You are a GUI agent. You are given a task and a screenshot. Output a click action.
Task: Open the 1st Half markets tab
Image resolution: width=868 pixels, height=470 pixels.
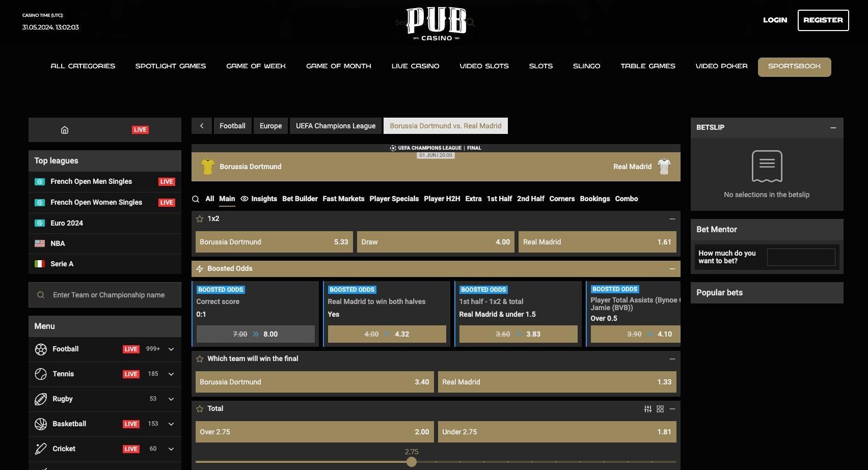click(499, 199)
